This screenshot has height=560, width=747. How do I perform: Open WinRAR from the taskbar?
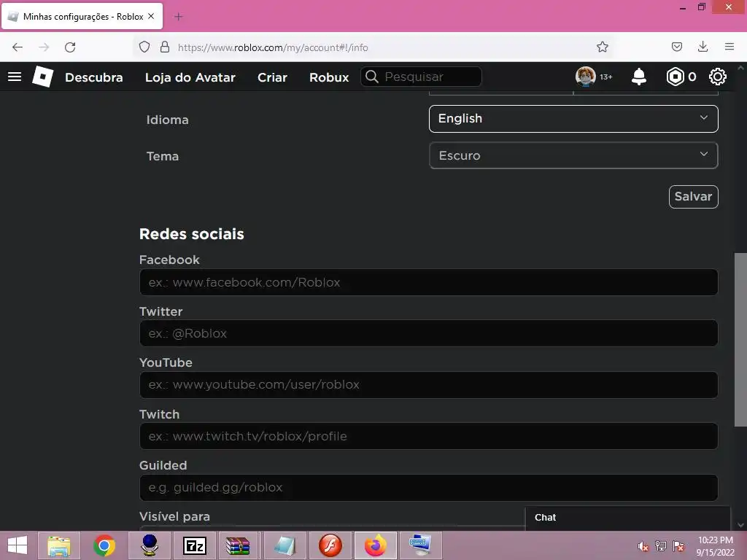238,545
